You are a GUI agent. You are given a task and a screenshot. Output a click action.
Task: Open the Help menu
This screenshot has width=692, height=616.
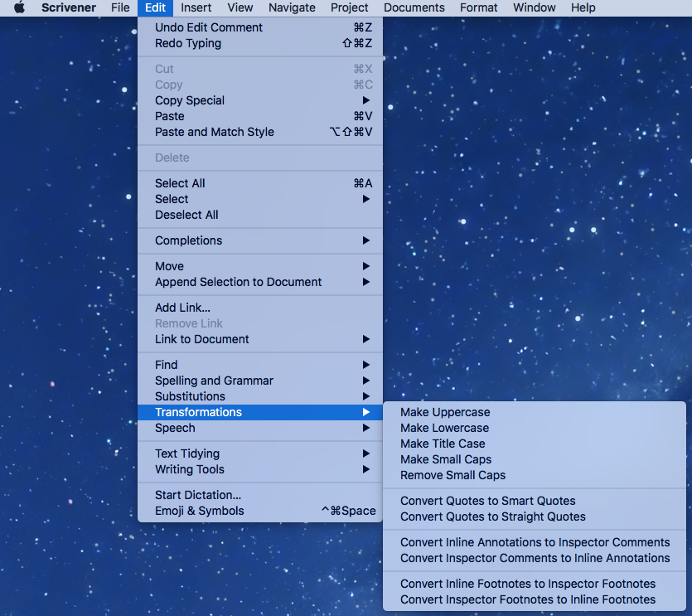[x=583, y=7]
